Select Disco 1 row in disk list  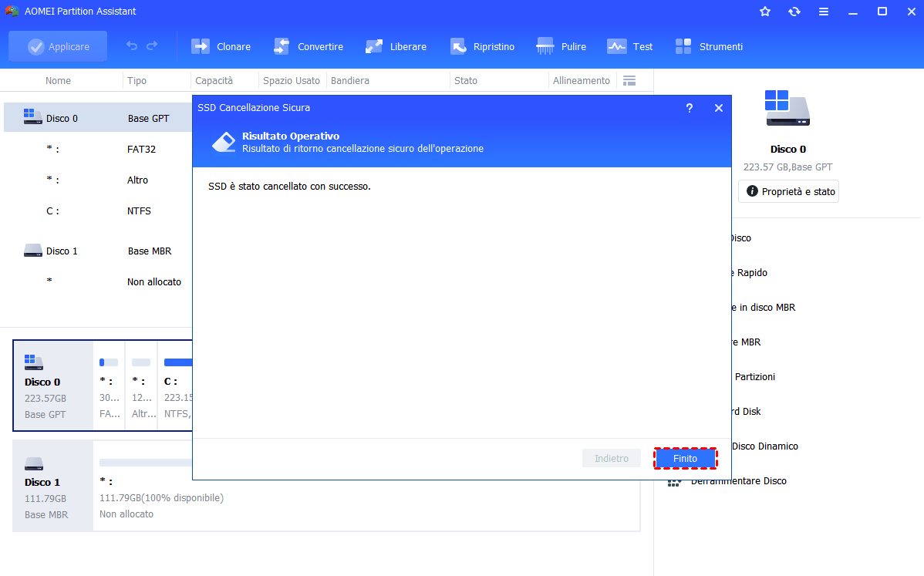[99, 251]
